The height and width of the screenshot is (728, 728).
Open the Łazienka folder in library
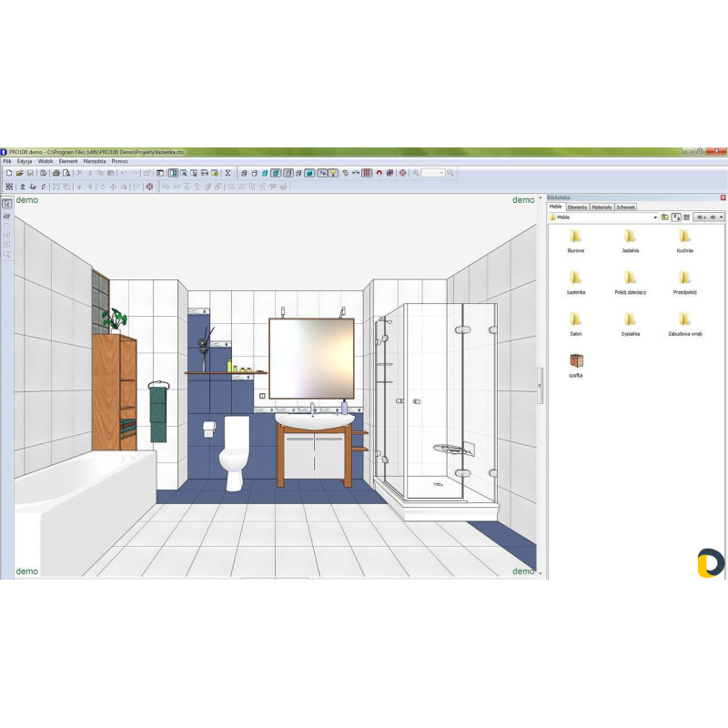[x=575, y=282]
